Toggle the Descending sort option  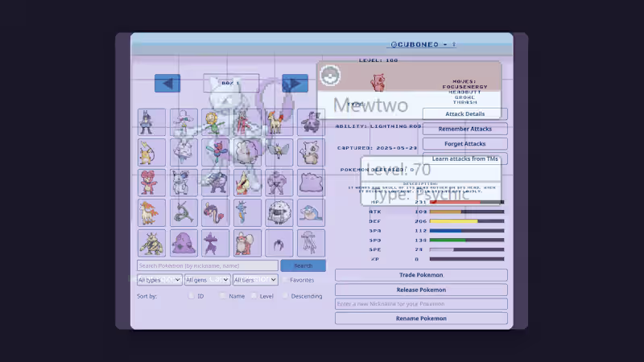285,296
